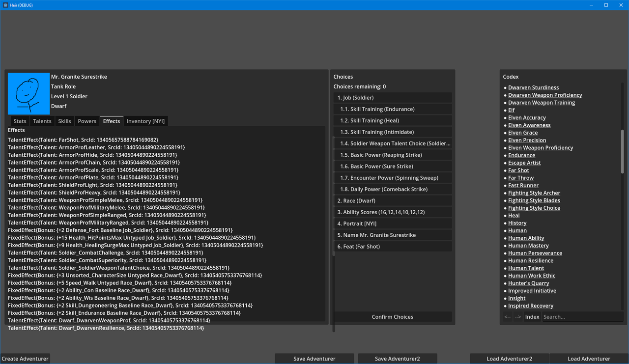Switch to the Talents tab
The height and width of the screenshot is (364, 629).
(x=42, y=121)
